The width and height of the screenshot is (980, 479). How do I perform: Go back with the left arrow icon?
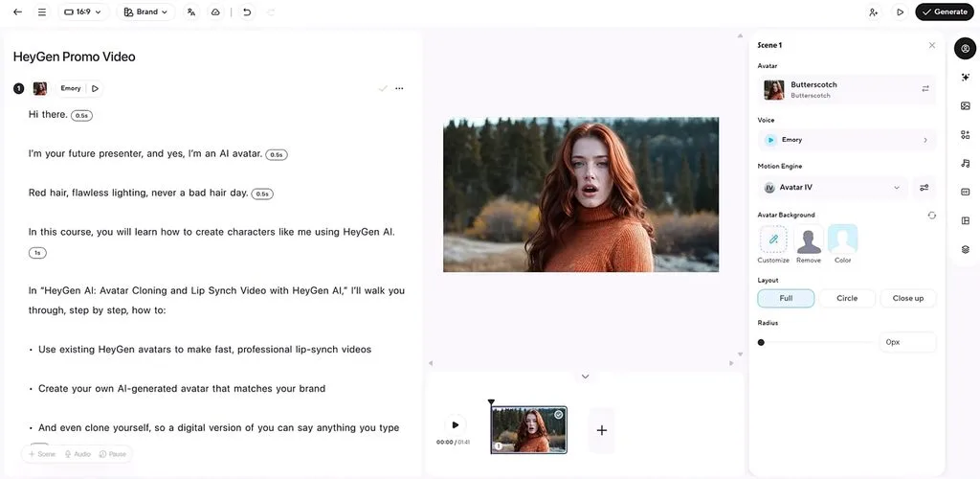(17, 11)
